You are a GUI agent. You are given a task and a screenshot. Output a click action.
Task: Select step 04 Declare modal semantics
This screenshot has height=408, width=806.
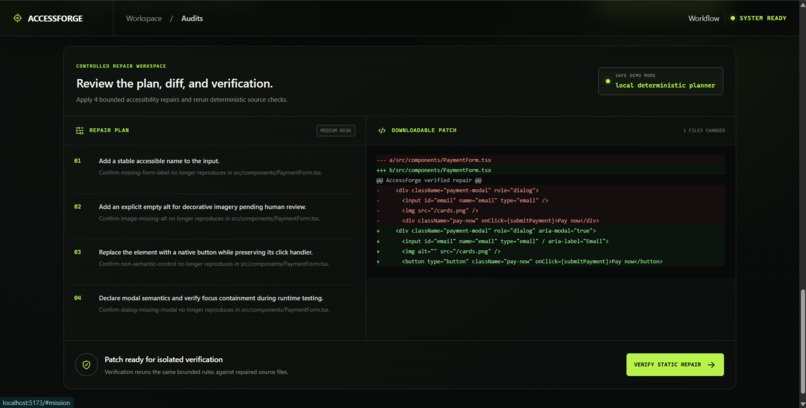(211, 298)
